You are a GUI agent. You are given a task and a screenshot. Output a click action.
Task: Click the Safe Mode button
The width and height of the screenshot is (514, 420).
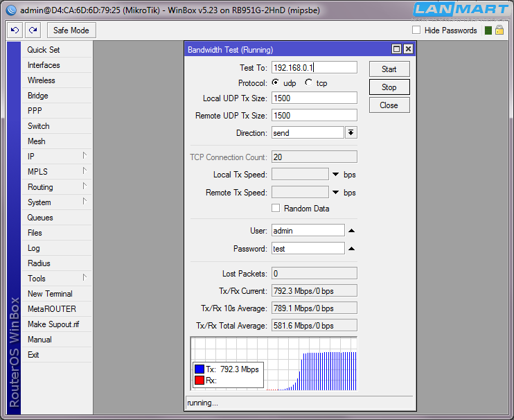point(71,30)
